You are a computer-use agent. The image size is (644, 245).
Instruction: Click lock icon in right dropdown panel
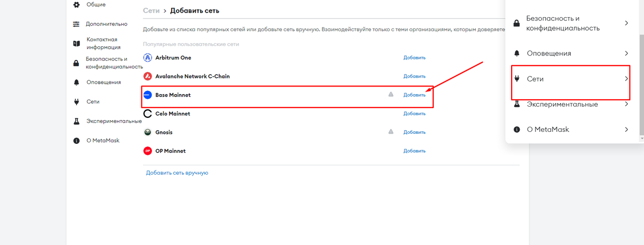tap(516, 23)
